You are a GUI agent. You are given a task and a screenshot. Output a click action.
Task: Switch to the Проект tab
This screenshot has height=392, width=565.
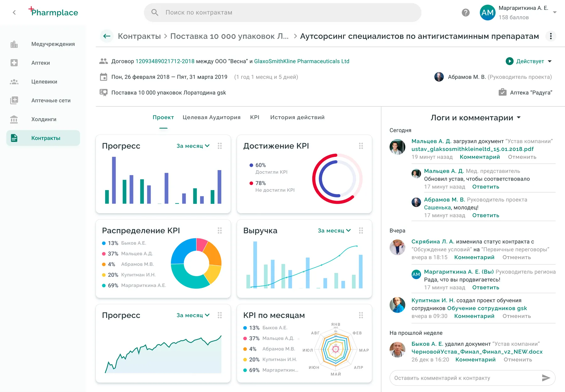coord(163,117)
